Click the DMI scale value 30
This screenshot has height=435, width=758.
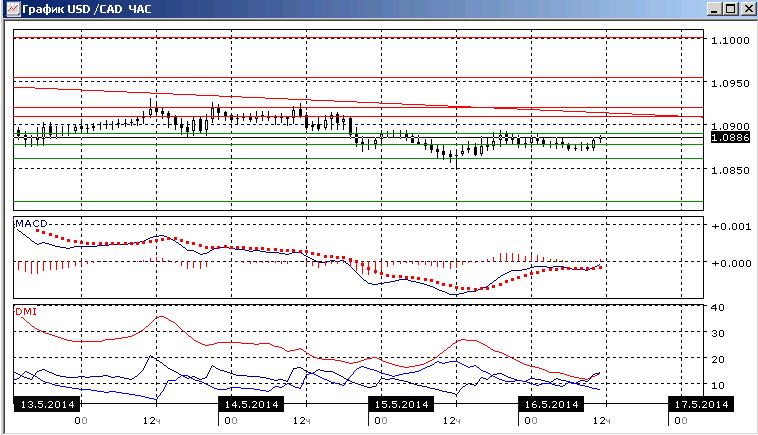(717, 334)
